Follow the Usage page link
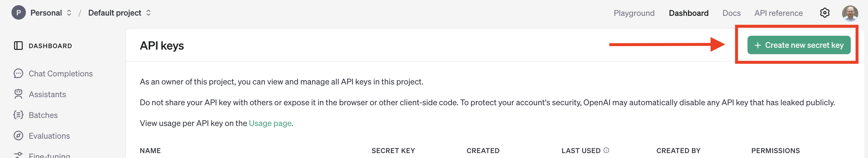The image size is (868, 158). (x=270, y=123)
